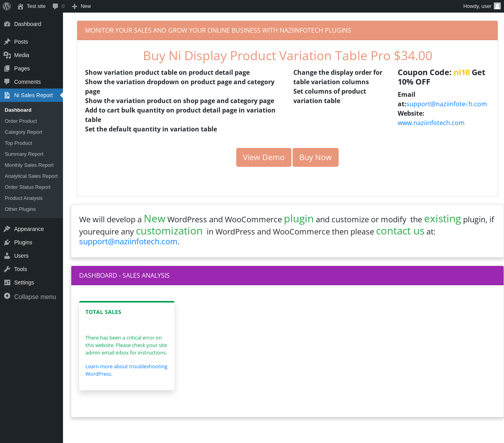Click the Media icon in sidebar
Screen dimensions: 504x443
(7, 55)
